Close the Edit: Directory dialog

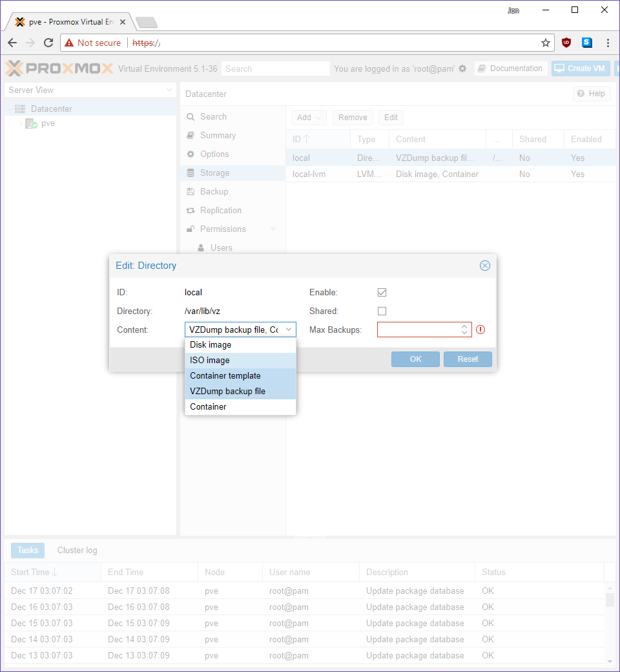click(x=485, y=266)
